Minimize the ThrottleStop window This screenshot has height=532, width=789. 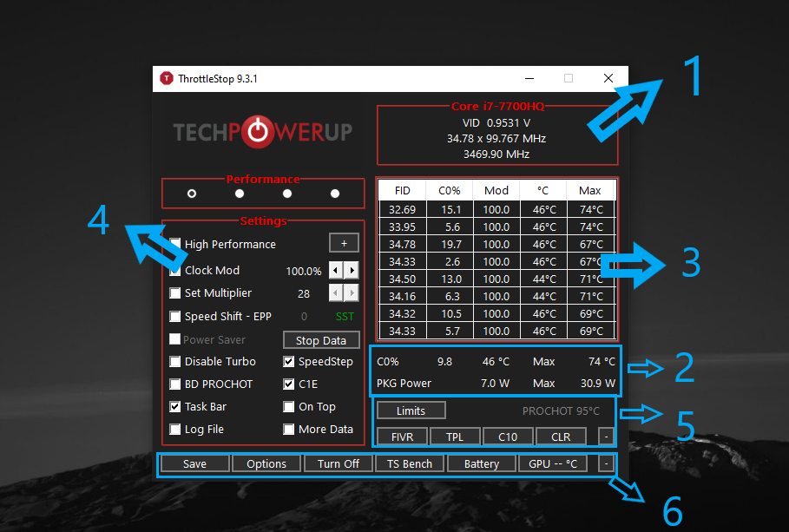coord(529,78)
